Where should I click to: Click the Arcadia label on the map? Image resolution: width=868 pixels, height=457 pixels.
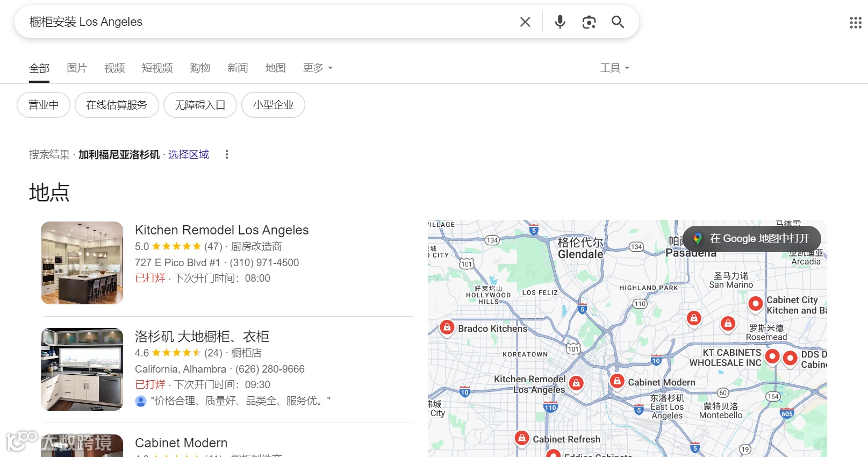click(x=806, y=261)
